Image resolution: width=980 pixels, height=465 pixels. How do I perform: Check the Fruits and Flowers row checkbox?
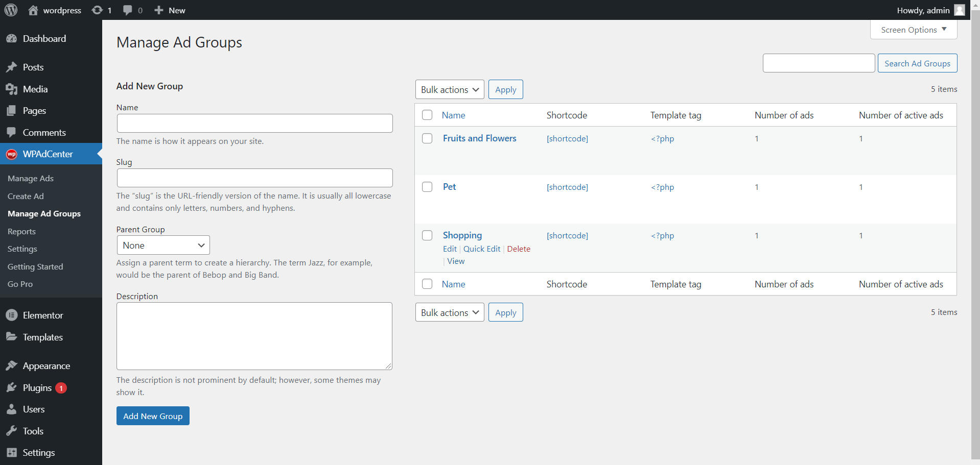[x=427, y=138]
